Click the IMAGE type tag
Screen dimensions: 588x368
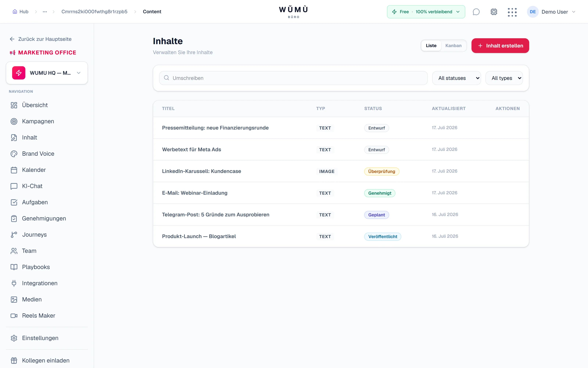pyautogui.click(x=327, y=171)
